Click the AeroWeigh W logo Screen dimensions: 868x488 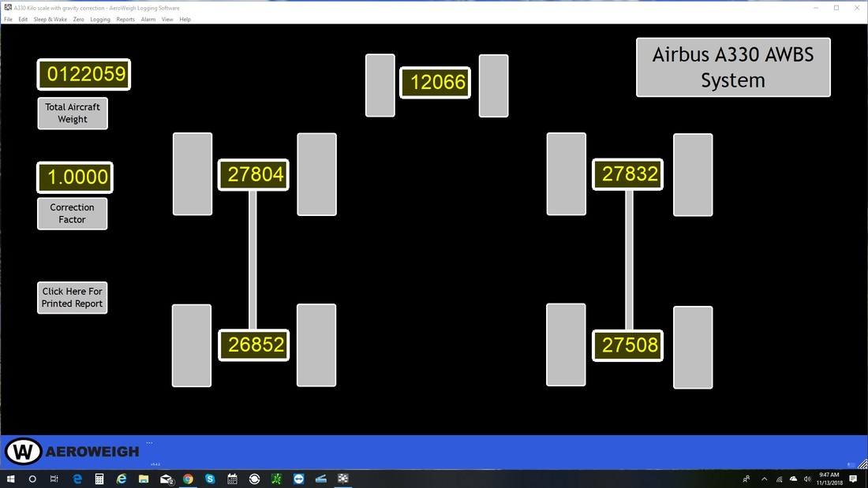click(23, 451)
